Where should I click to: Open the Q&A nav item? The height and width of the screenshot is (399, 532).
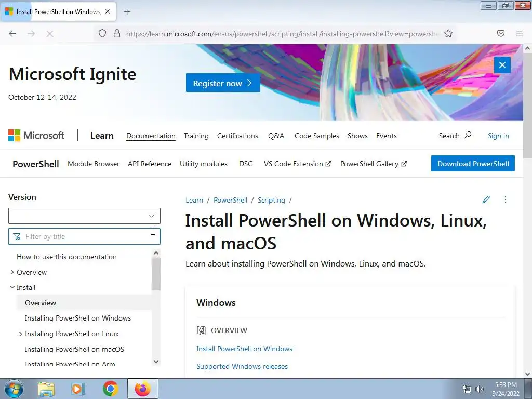tap(276, 136)
